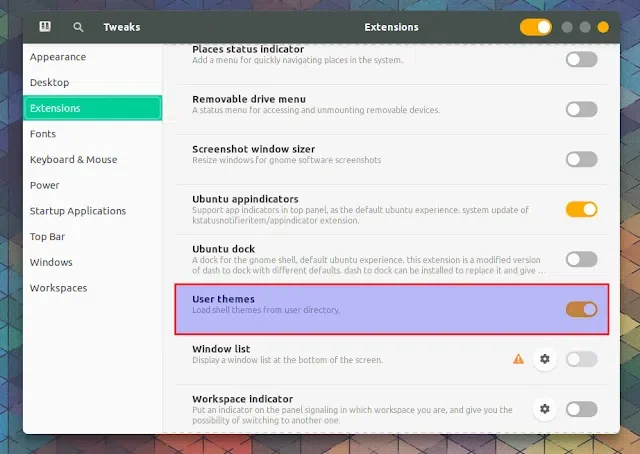Click the second gray maximize window button
This screenshot has height=454, width=640.
585,27
